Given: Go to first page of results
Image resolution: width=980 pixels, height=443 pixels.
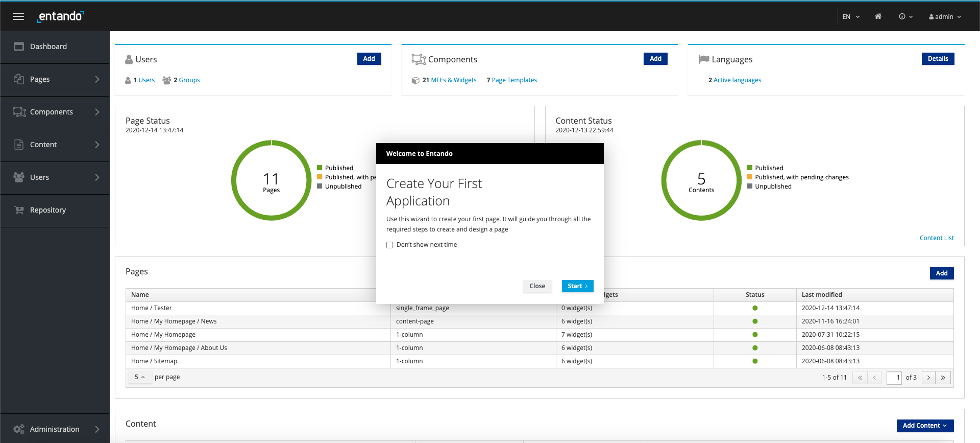Looking at the screenshot, I should coord(860,378).
